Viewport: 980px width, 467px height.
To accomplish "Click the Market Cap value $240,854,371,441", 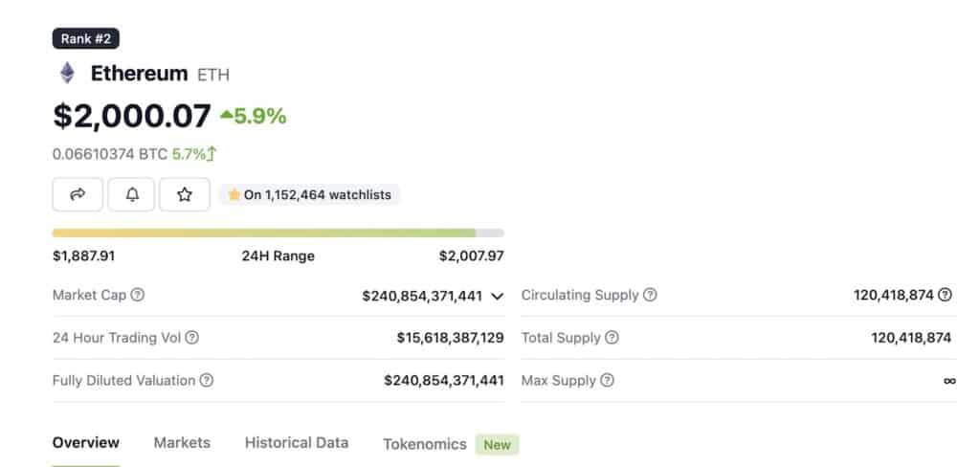I will point(422,296).
